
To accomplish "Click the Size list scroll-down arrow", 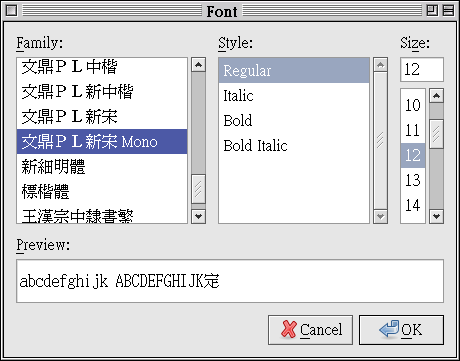I will click(436, 216).
